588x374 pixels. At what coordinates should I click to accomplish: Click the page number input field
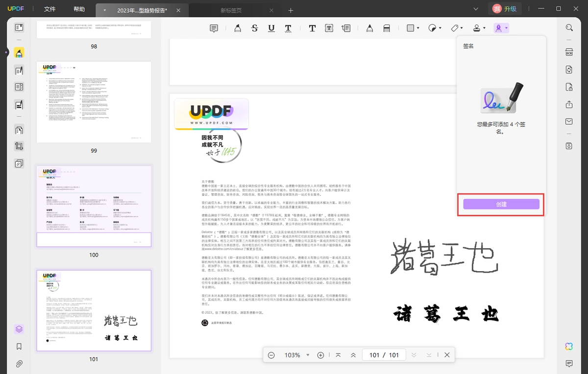(374, 355)
